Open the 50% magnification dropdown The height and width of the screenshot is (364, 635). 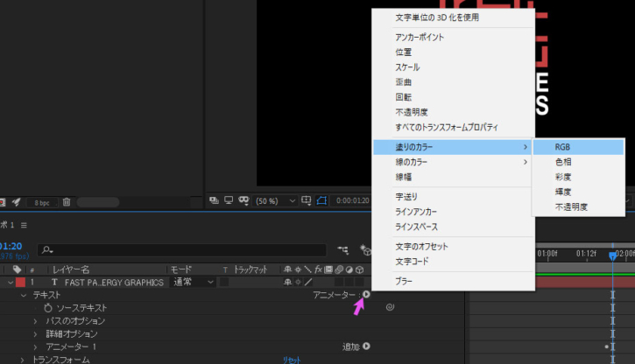[x=273, y=199]
